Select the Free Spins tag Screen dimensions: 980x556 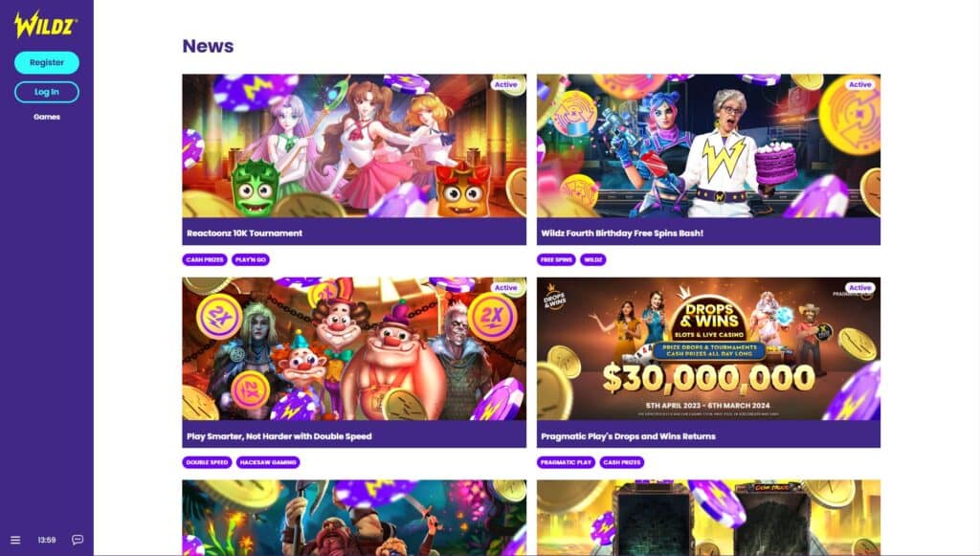(556, 259)
